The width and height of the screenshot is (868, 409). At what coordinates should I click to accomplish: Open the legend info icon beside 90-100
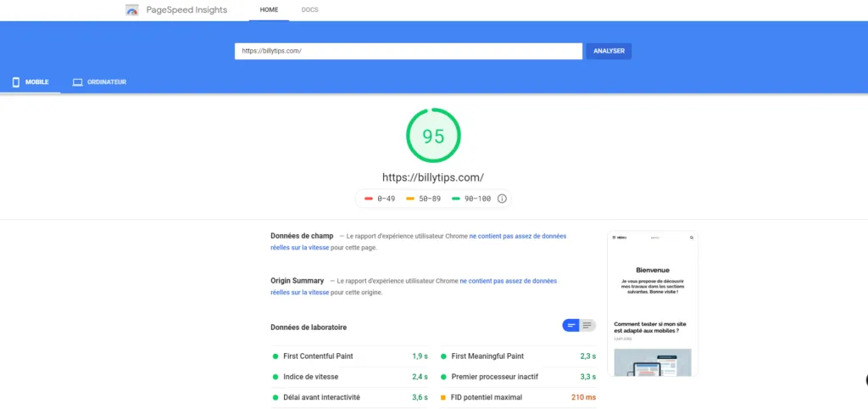click(x=502, y=199)
